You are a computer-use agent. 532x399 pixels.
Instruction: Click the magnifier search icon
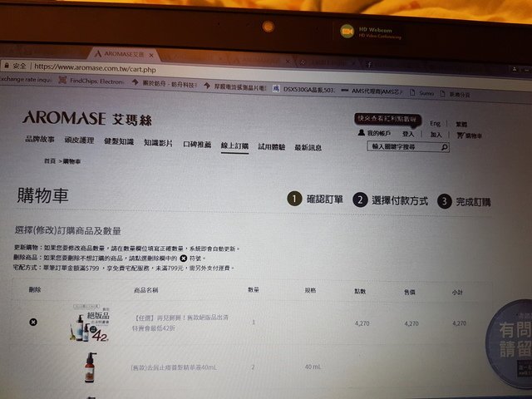pyautogui.click(x=445, y=147)
